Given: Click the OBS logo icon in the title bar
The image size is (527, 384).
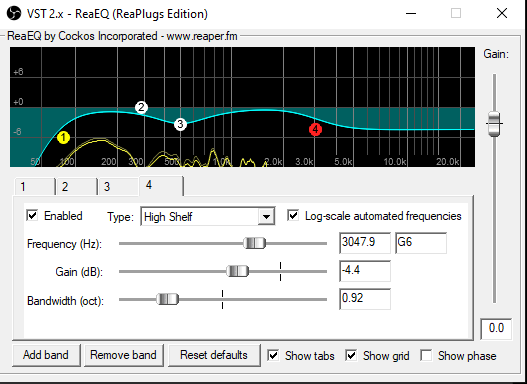Looking at the screenshot, I should 14,14.
